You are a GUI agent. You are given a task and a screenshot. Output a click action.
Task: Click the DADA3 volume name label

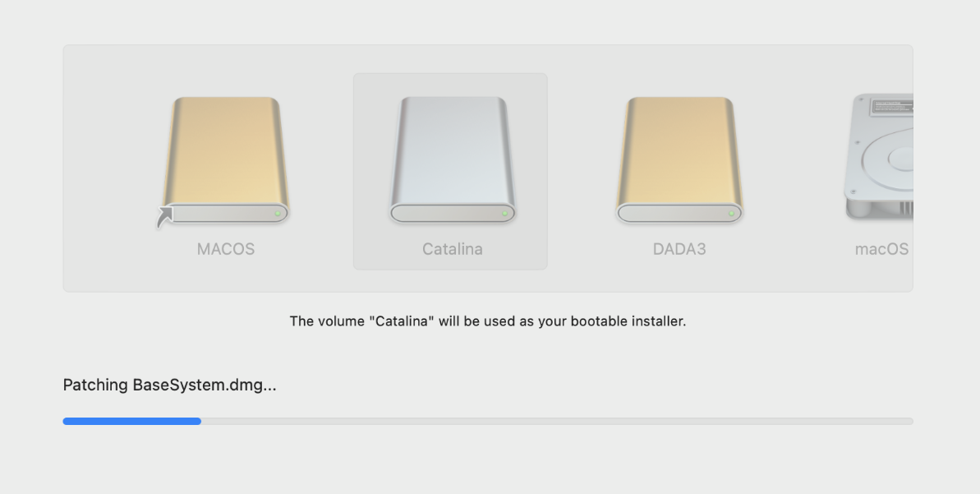point(679,249)
